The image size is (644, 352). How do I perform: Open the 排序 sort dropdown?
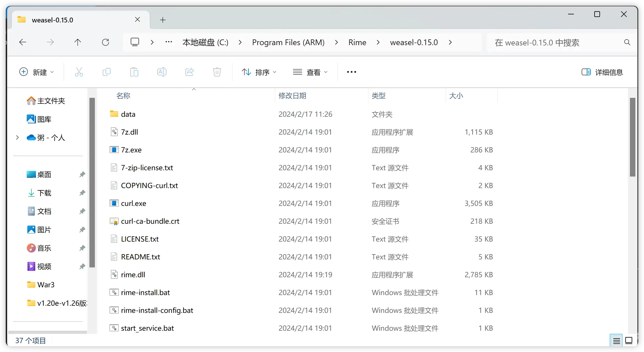click(259, 72)
